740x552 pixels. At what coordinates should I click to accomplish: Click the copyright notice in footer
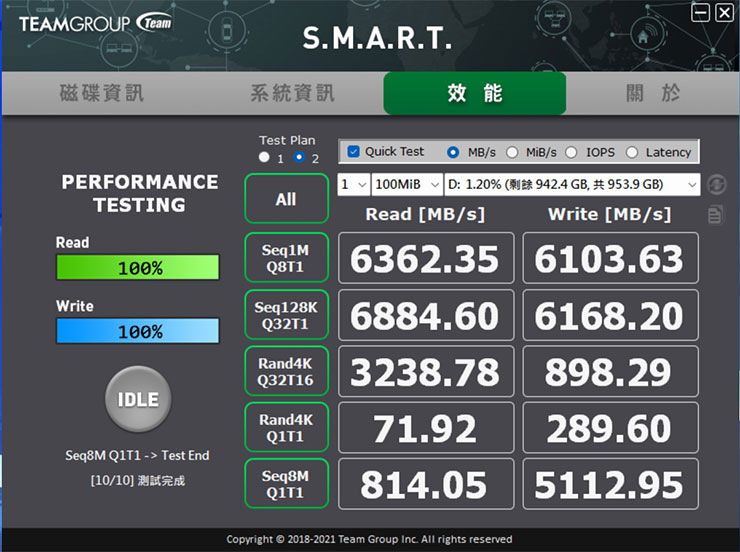click(x=369, y=539)
